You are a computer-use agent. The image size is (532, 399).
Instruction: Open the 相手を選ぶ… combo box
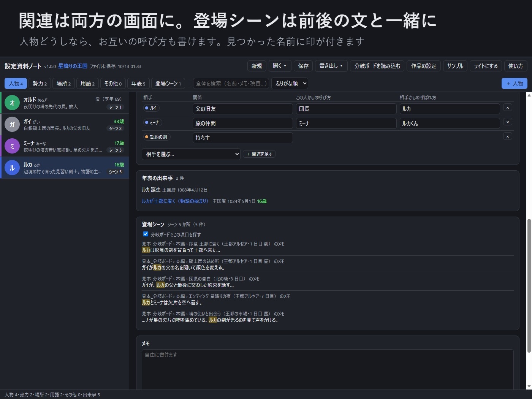pyautogui.click(x=191, y=154)
